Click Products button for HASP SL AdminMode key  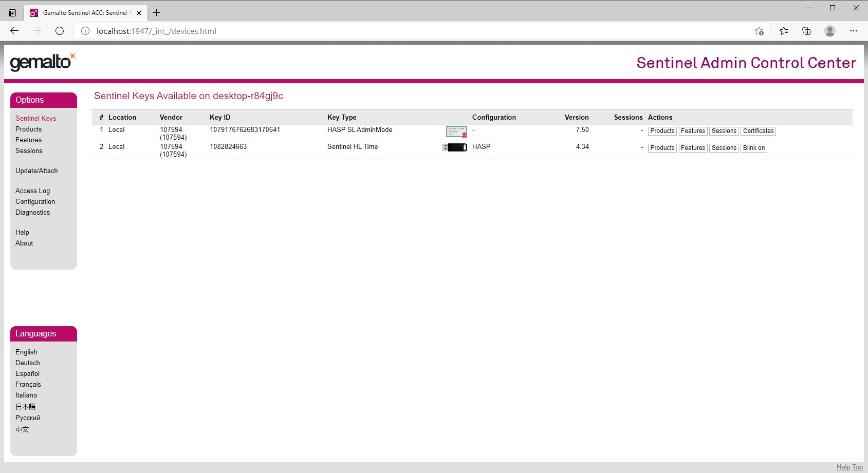pyautogui.click(x=662, y=131)
